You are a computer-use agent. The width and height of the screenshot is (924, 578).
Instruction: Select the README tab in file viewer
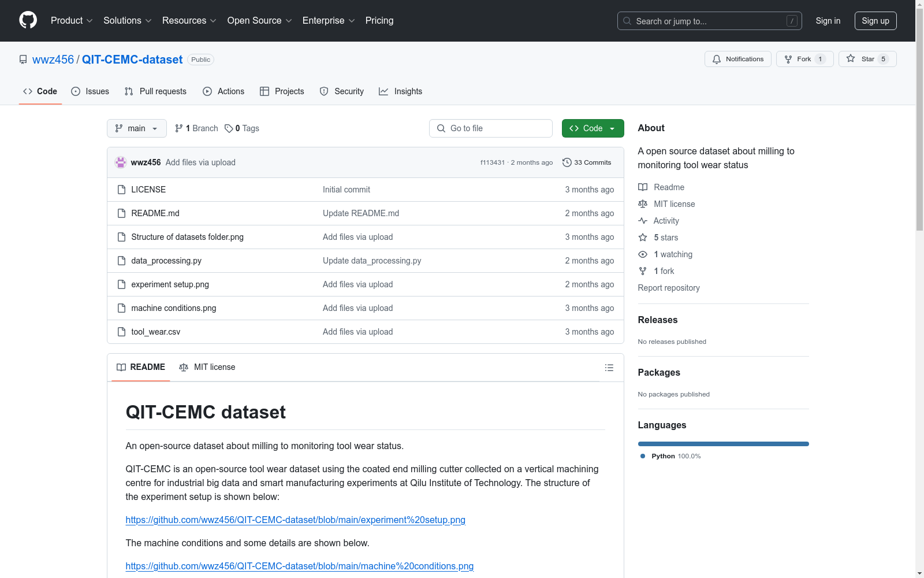tap(141, 368)
